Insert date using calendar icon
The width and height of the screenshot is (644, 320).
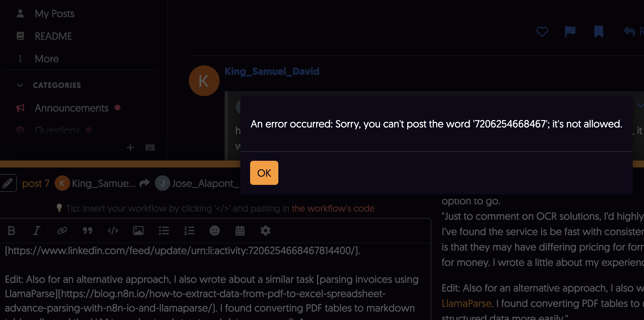[x=240, y=231]
